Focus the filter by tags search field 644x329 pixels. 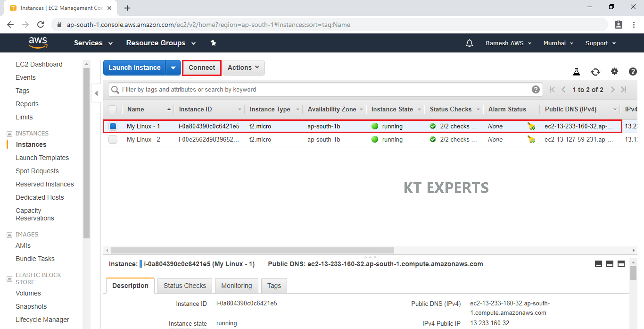click(325, 89)
